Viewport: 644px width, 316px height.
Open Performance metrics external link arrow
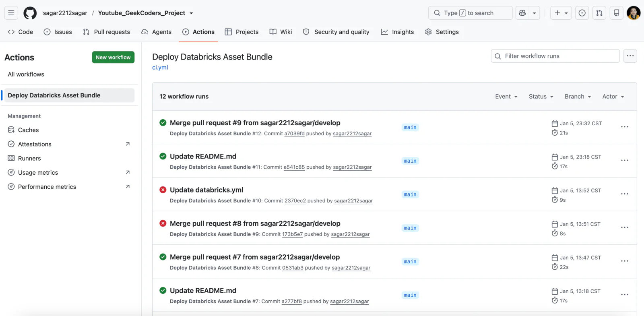[x=128, y=186]
